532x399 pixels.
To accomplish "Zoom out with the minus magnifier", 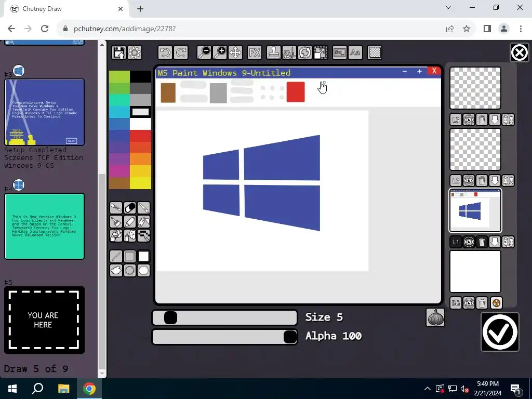I will point(205,52).
